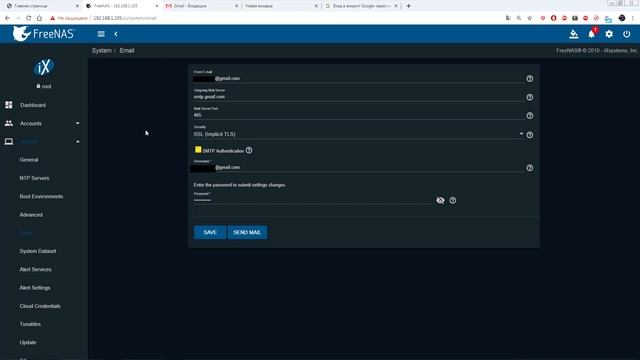Toggle password visibility eye icon
The height and width of the screenshot is (360, 640).
tap(440, 200)
